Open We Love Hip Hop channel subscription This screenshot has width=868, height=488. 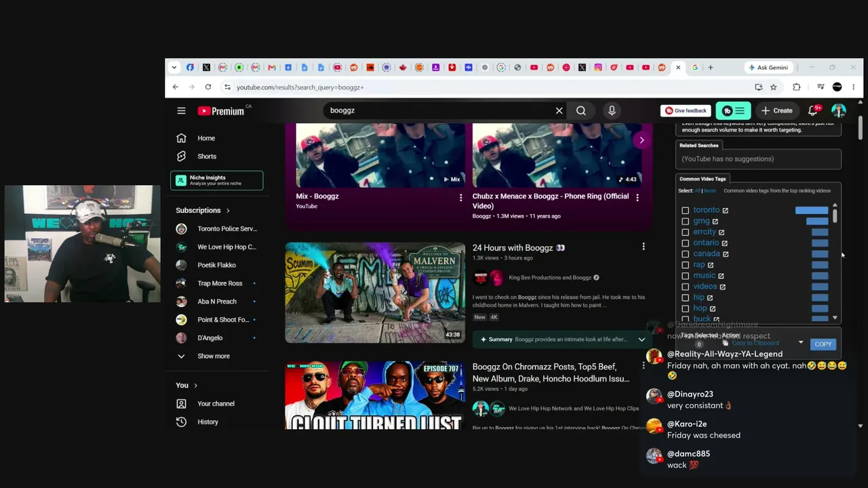click(217, 247)
